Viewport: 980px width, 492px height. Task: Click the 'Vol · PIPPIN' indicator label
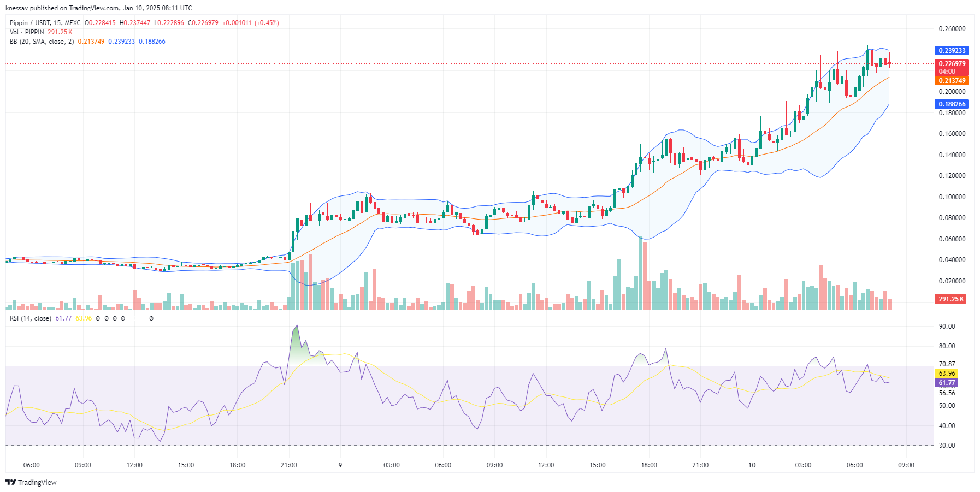pyautogui.click(x=27, y=32)
